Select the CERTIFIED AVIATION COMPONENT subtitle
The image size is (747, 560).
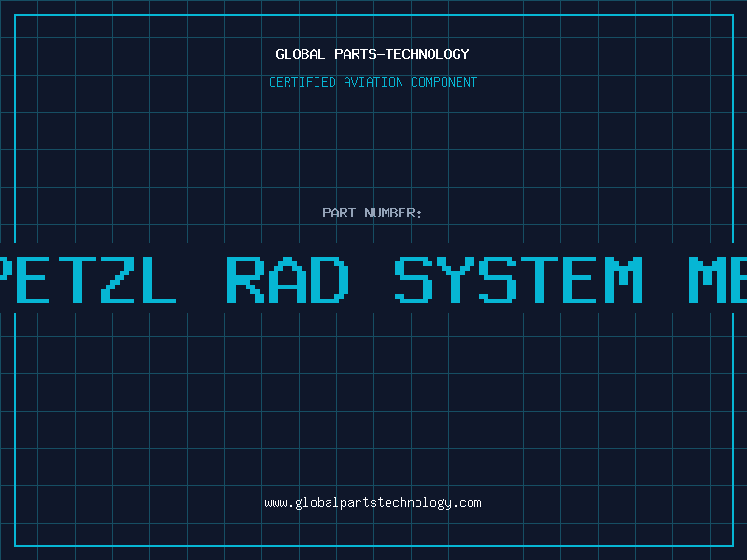[373, 82]
